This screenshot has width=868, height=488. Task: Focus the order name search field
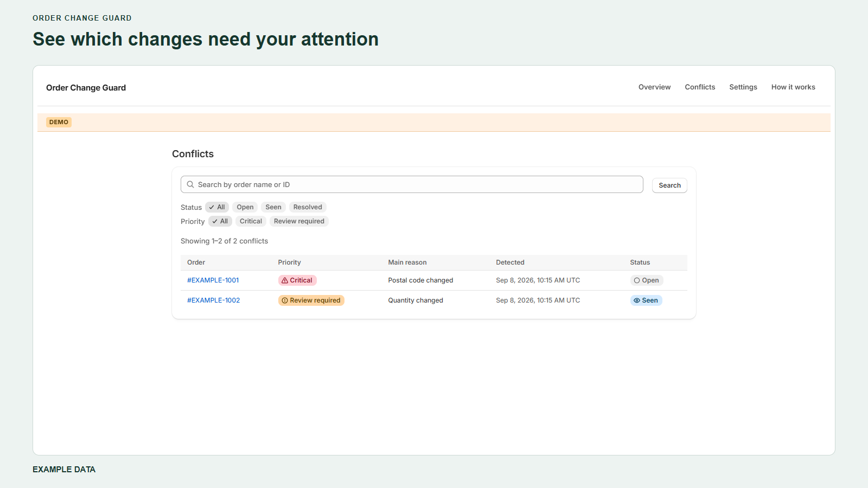coord(412,184)
